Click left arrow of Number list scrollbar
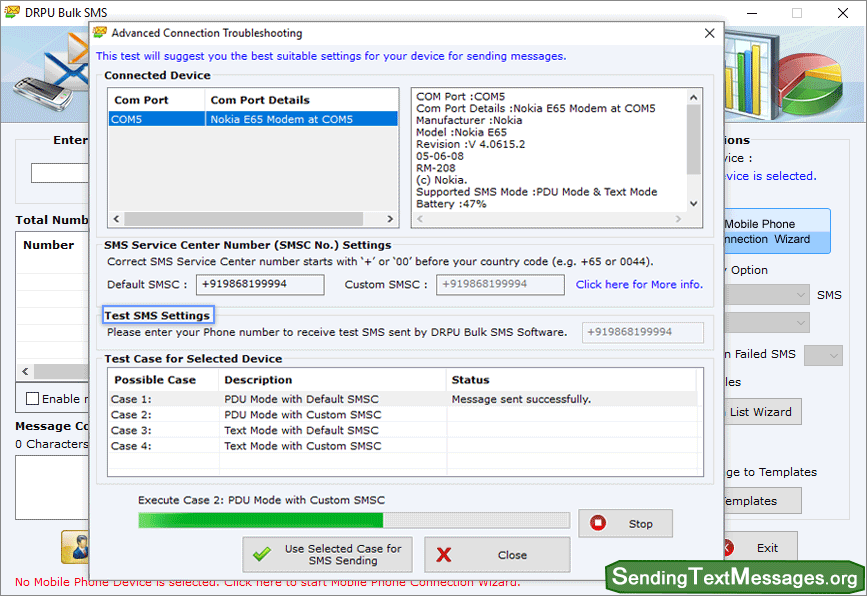Viewport: 867px width, 596px height. pyautogui.click(x=25, y=372)
